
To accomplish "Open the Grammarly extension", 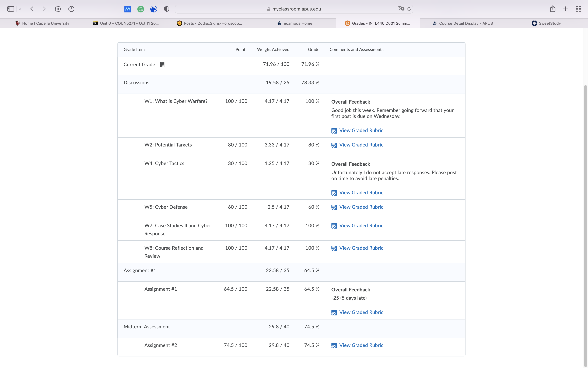I will (x=141, y=9).
